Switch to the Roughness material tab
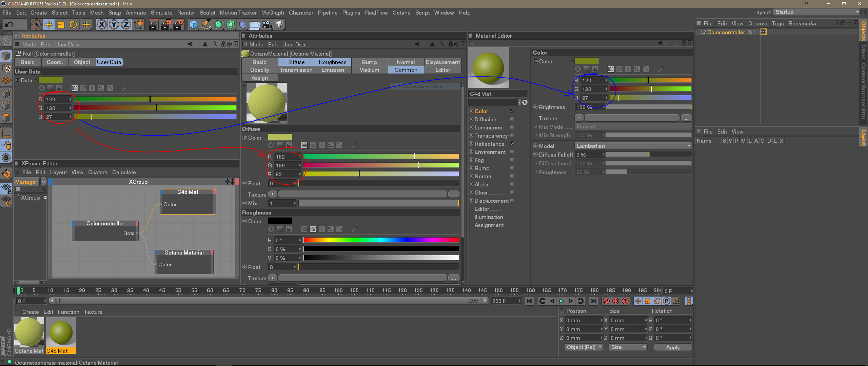 [x=332, y=62]
